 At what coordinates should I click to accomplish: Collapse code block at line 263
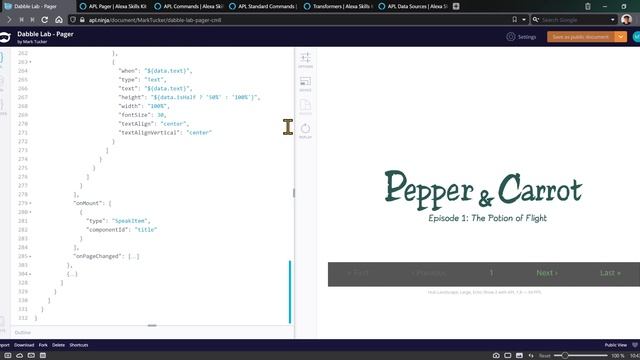click(30, 62)
